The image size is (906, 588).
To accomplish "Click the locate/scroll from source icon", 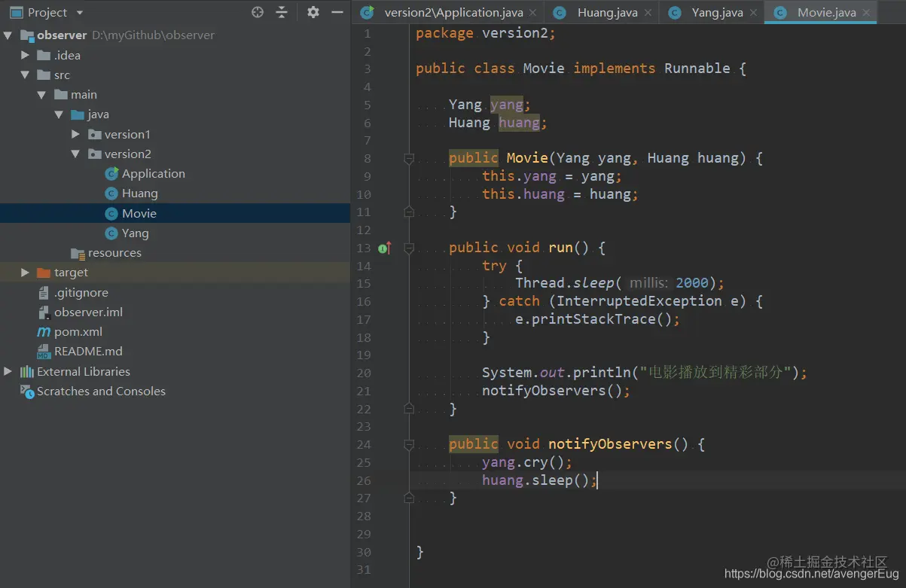I will tap(258, 12).
